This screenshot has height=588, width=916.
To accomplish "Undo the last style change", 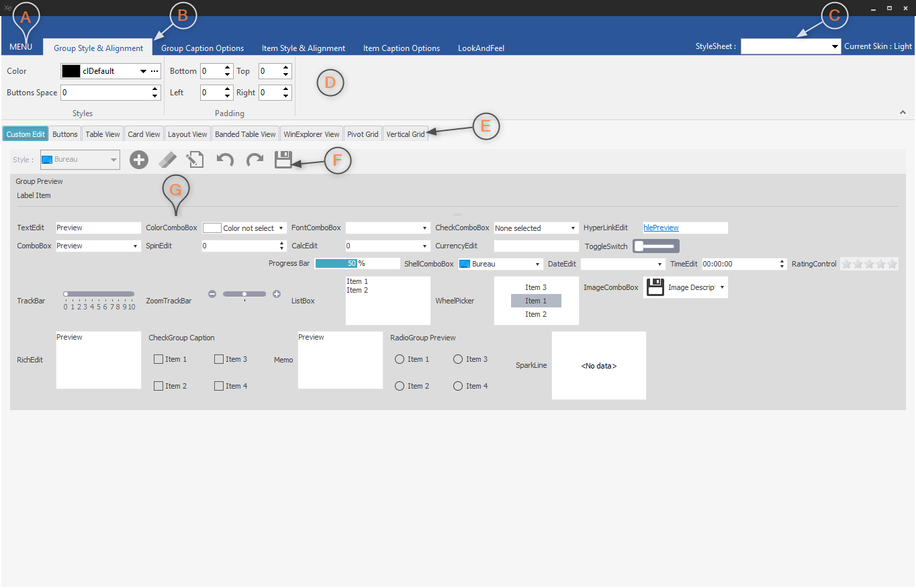I will [225, 160].
